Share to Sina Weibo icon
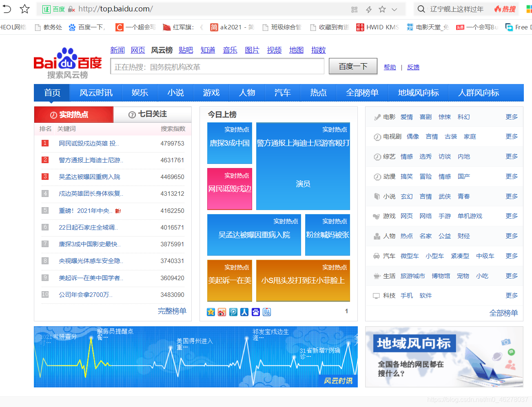The width and height of the screenshot is (532, 407). click(222, 312)
